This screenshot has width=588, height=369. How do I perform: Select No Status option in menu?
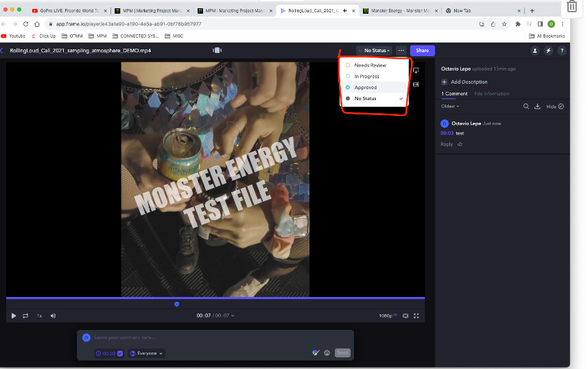(374, 99)
